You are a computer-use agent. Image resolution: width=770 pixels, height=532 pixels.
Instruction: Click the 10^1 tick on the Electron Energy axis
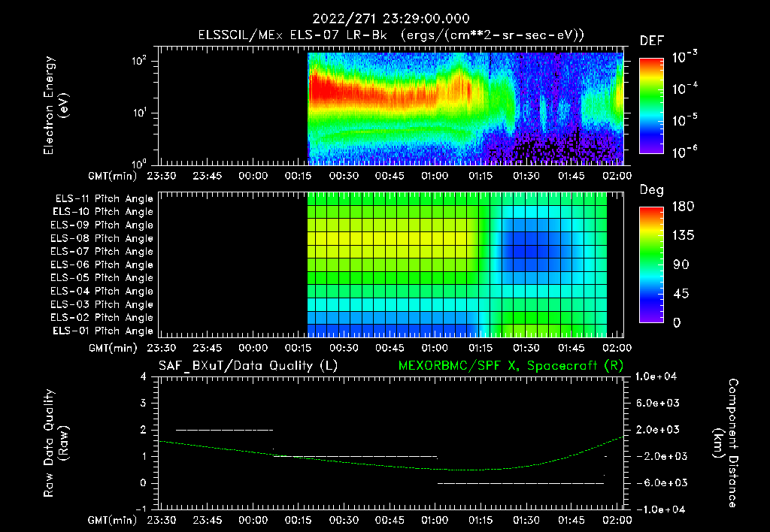click(139, 113)
